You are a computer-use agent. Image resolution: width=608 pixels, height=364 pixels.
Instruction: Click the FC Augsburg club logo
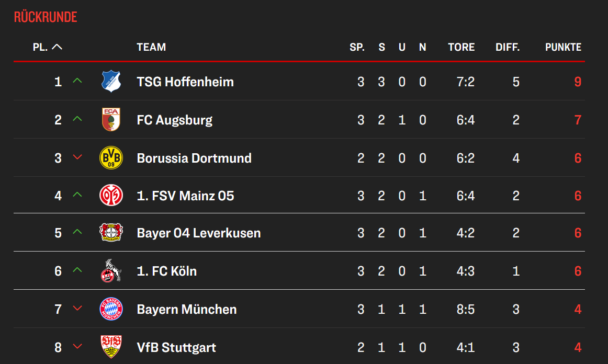pyautogui.click(x=111, y=120)
